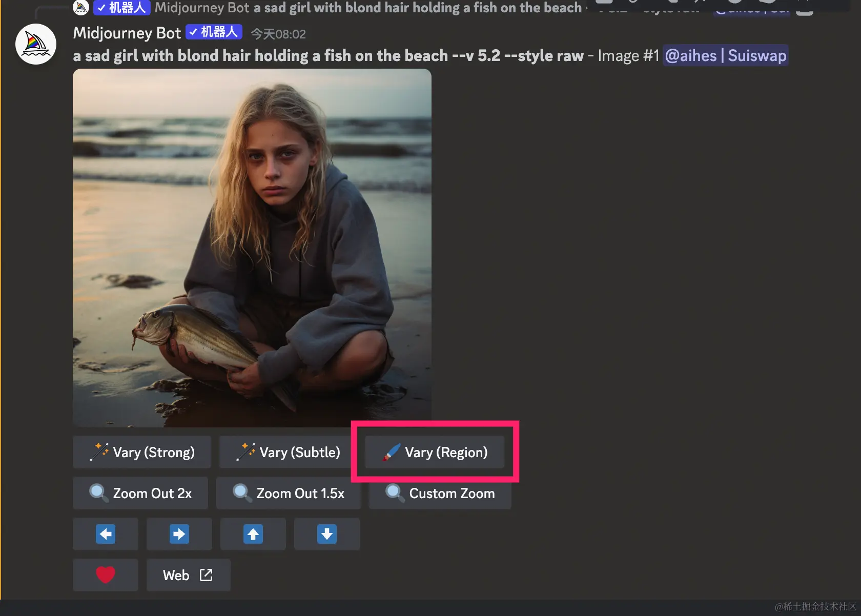Click the small Midjourney avatar in reply preview
Screen dimensions: 861x616
pos(81,7)
